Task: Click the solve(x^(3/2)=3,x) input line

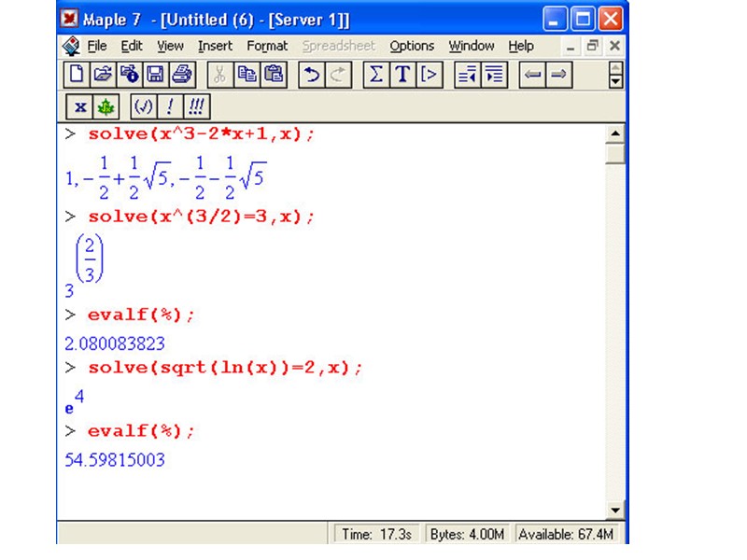Action: pyautogui.click(x=201, y=217)
